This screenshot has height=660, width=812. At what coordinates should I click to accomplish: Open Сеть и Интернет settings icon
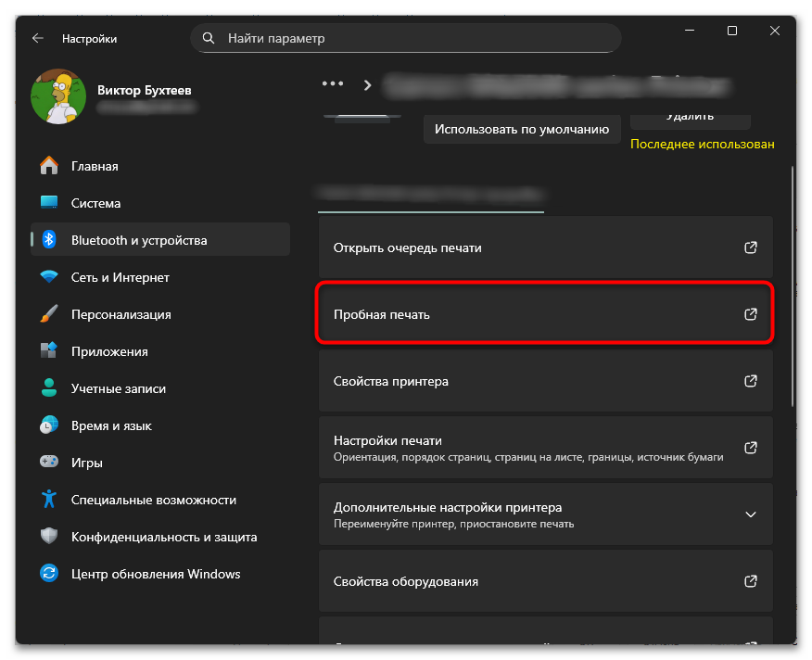tap(49, 276)
